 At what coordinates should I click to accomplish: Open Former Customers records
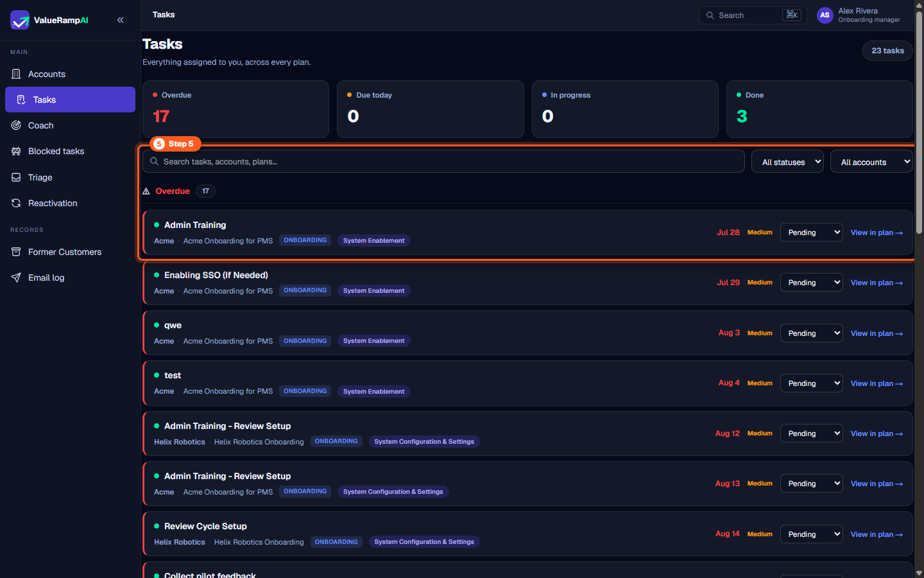click(x=70, y=252)
